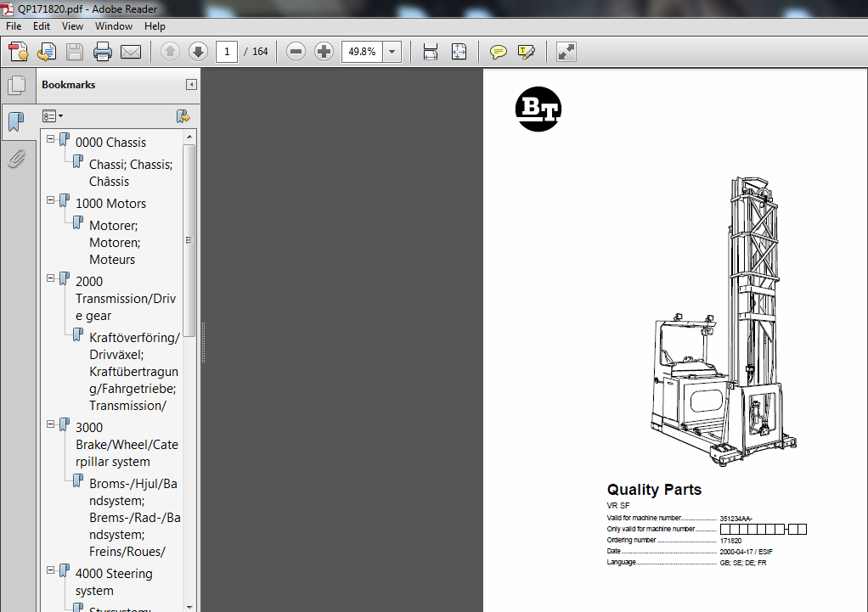Click the Email envelope icon
Viewport: 868px width, 612px height.
(131, 52)
